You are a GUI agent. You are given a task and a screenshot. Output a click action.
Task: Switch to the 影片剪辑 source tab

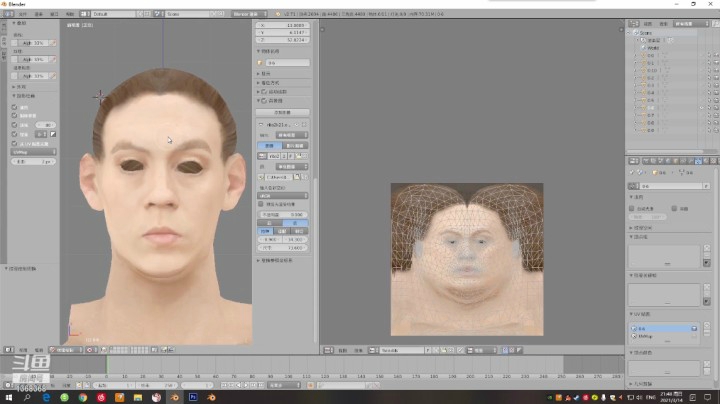pyautogui.click(x=295, y=146)
